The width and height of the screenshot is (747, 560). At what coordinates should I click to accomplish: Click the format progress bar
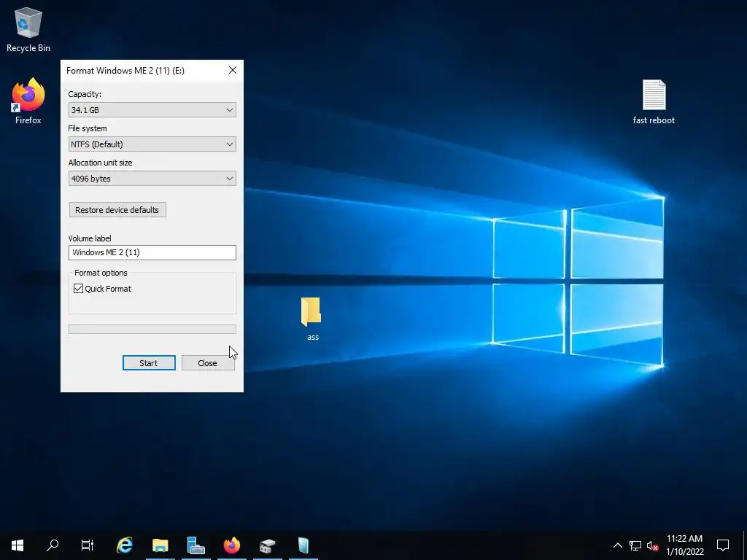[152, 329]
